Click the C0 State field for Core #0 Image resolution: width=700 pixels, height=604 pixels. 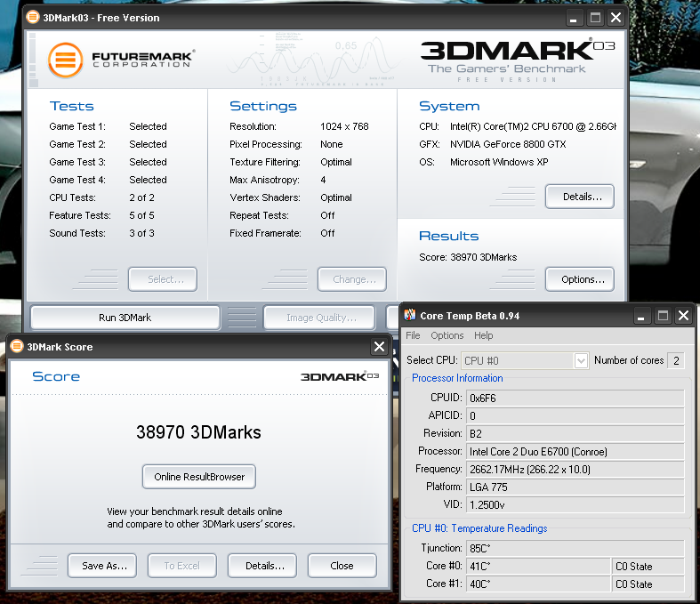pyautogui.click(x=648, y=566)
